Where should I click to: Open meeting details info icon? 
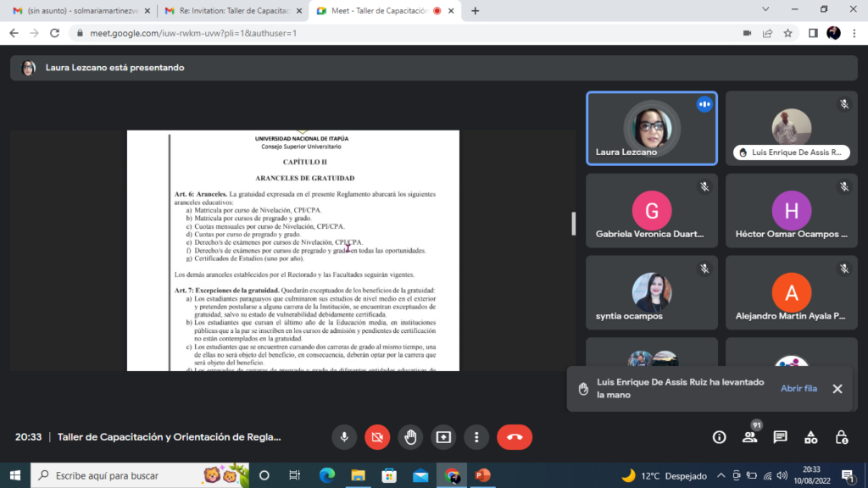pyautogui.click(x=719, y=437)
